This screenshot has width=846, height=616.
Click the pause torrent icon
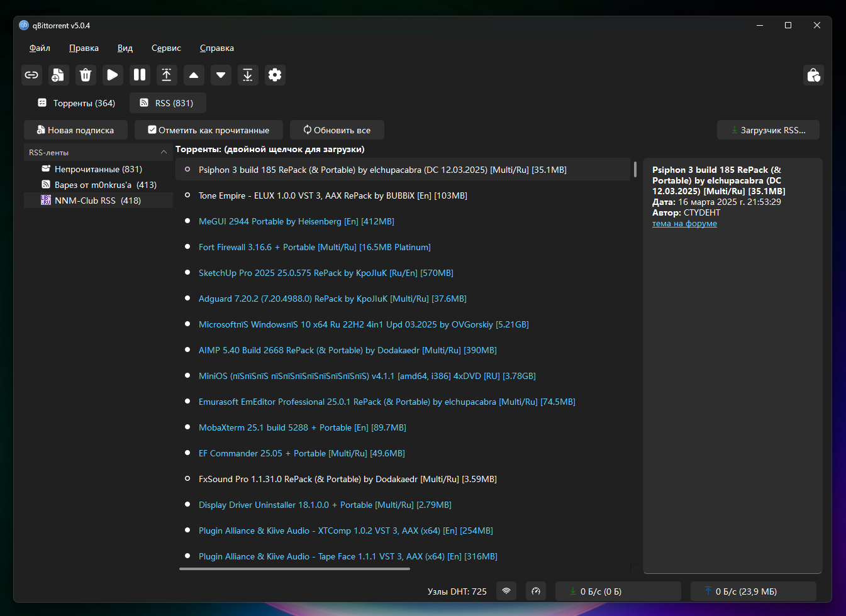tap(140, 75)
